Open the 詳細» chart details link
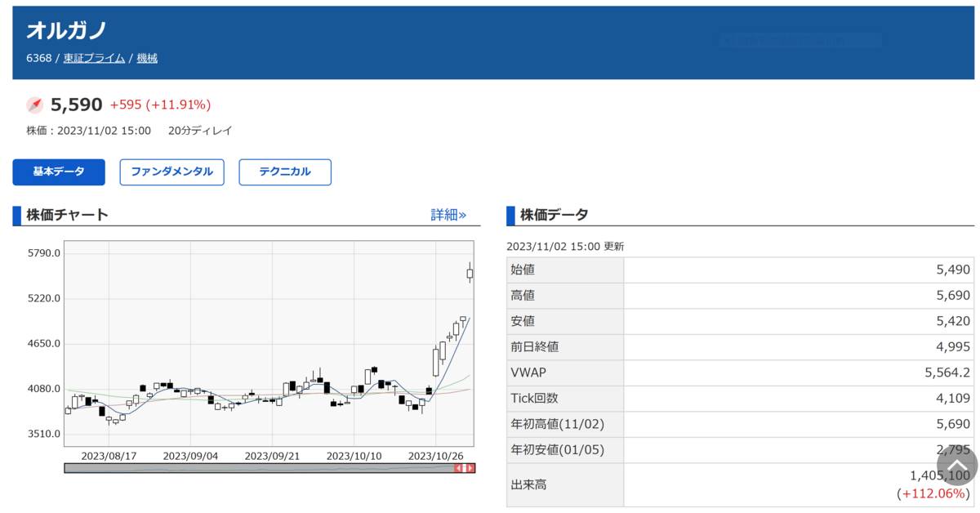This screenshot has height=513, width=980. 448,215
